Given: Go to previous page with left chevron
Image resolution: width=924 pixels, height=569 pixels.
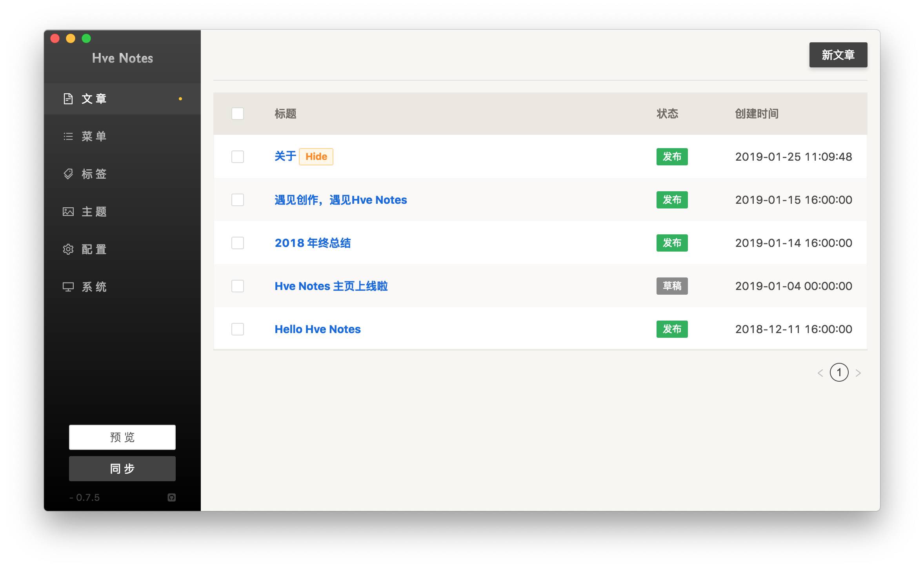Looking at the screenshot, I should pyautogui.click(x=820, y=373).
